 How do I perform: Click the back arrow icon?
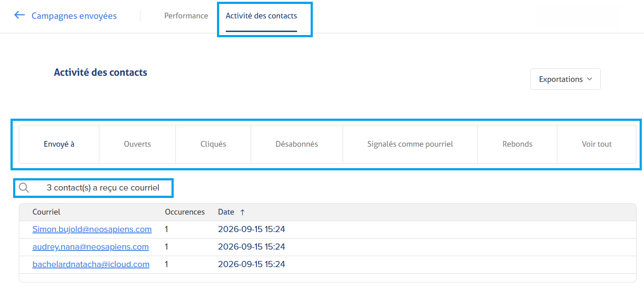pyautogui.click(x=19, y=15)
